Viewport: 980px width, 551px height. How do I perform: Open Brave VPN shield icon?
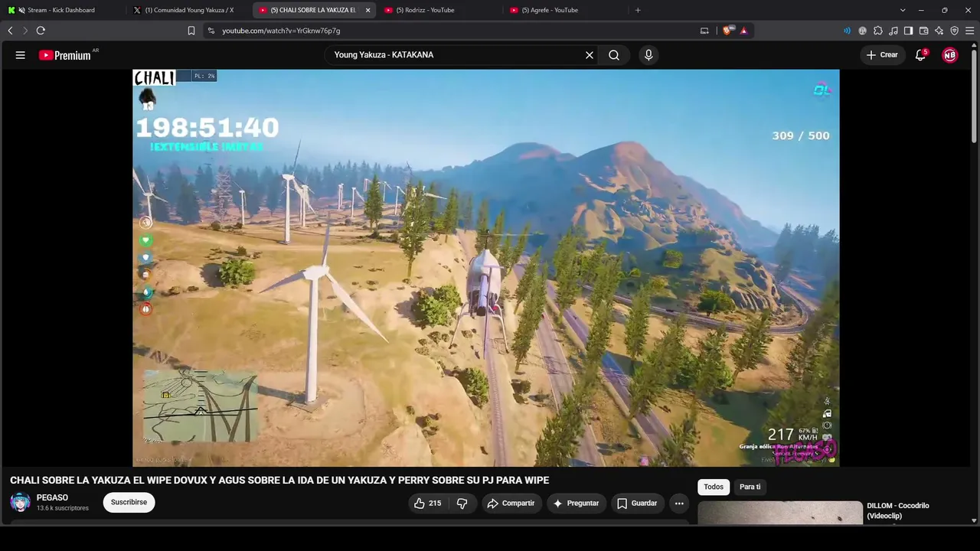pyautogui.click(x=954, y=31)
